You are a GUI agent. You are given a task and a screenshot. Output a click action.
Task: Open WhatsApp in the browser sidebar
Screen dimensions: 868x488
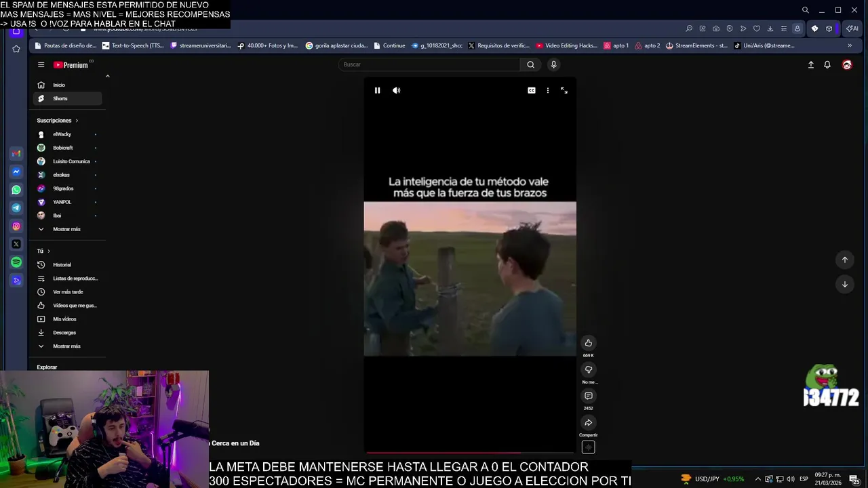click(x=16, y=190)
